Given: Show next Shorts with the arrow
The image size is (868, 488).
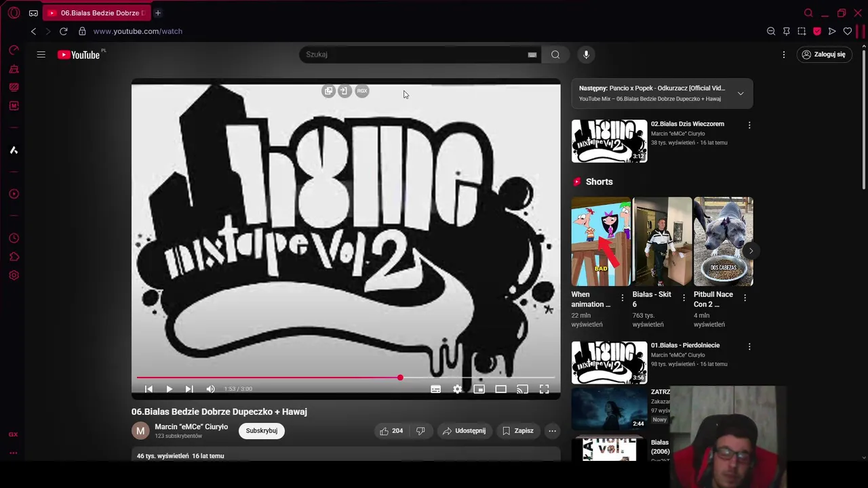Looking at the screenshot, I should pyautogui.click(x=751, y=251).
